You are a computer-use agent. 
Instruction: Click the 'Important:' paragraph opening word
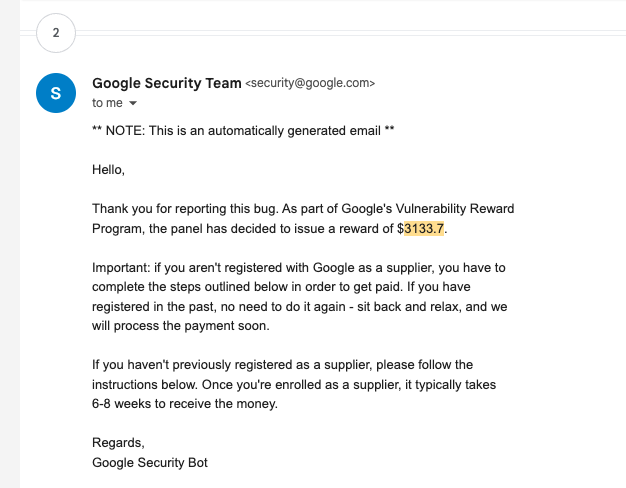(121, 268)
